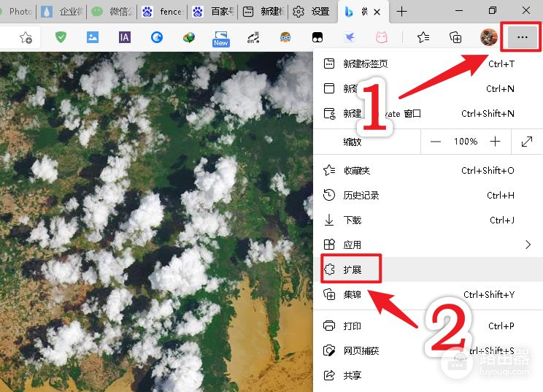Open the Favorites star toolbar icon
The width and height of the screenshot is (543, 392).
pyautogui.click(x=423, y=38)
